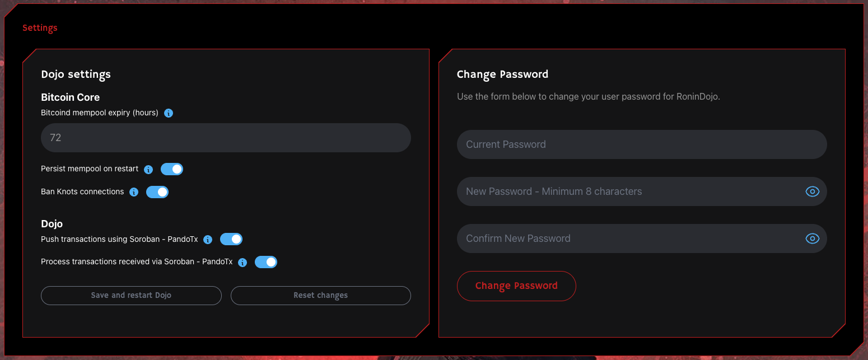Click the Settings page title
The height and width of the screenshot is (360, 868).
tap(40, 28)
